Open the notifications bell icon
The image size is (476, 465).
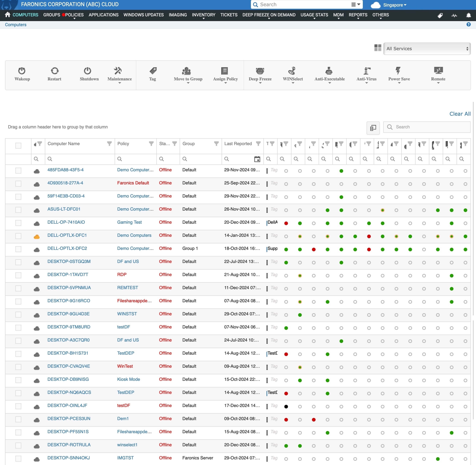tap(468, 15)
